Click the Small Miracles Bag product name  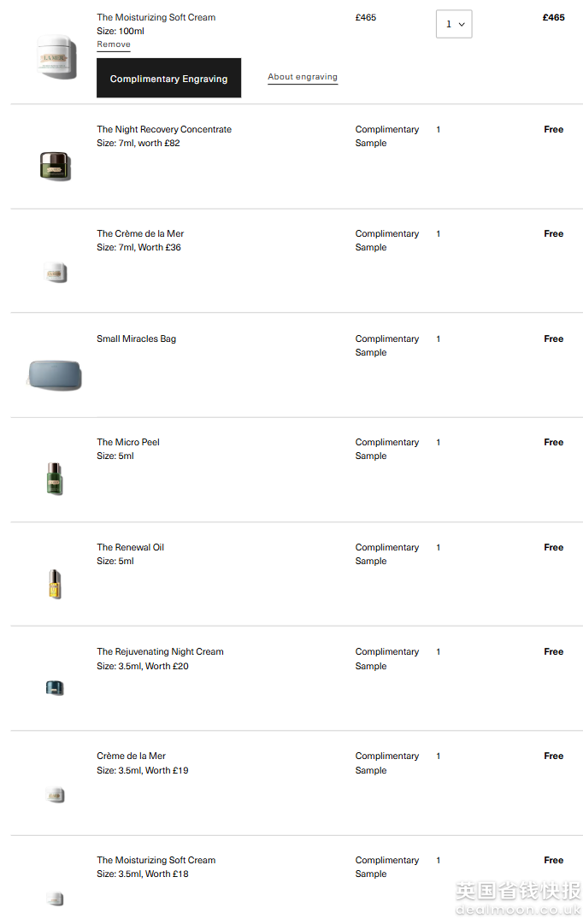(136, 339)
